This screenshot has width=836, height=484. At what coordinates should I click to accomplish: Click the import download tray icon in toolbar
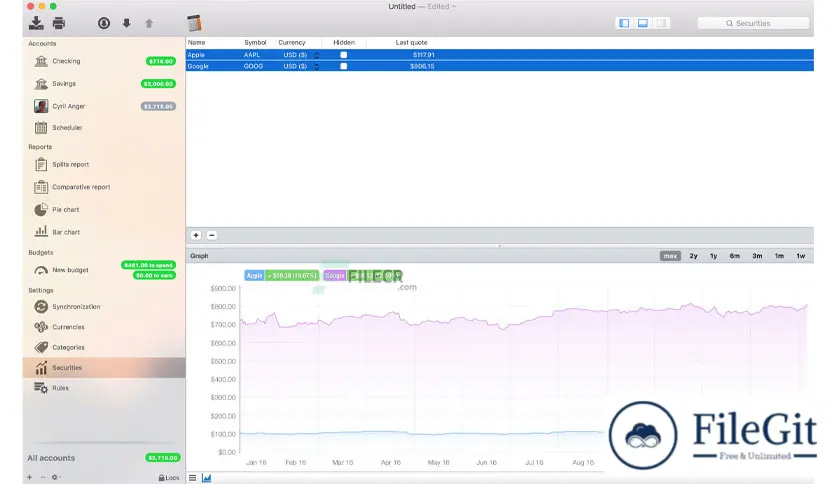pyautogui.click(x=36, y=23)
